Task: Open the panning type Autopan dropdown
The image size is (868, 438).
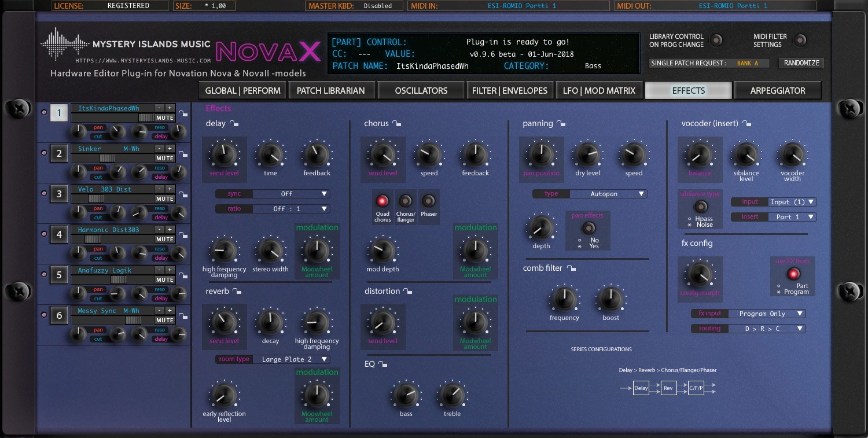Action: point(608,193)
